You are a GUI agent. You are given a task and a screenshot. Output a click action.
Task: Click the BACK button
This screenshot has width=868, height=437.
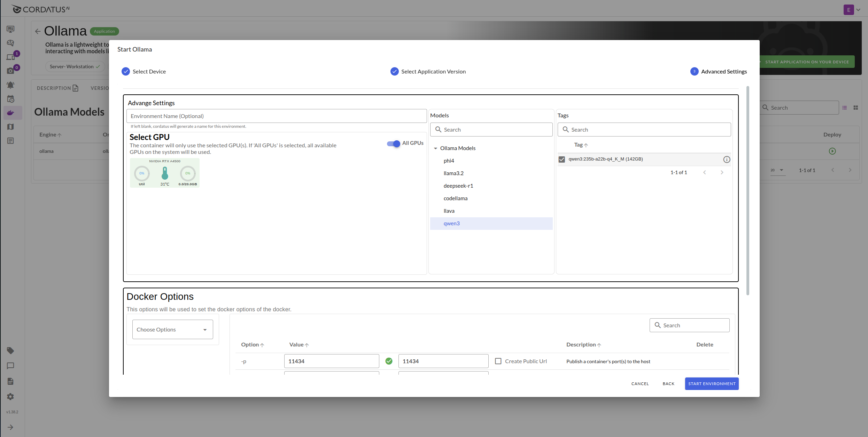coord(668,384)
